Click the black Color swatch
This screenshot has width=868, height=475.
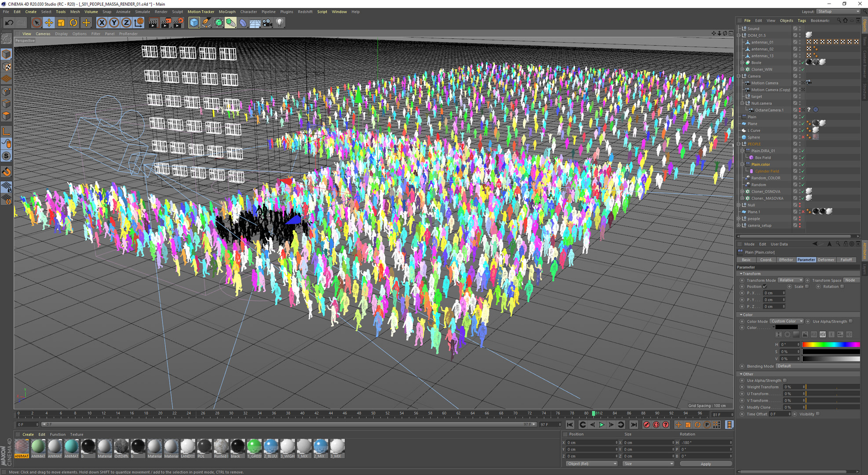coord(786,328)
